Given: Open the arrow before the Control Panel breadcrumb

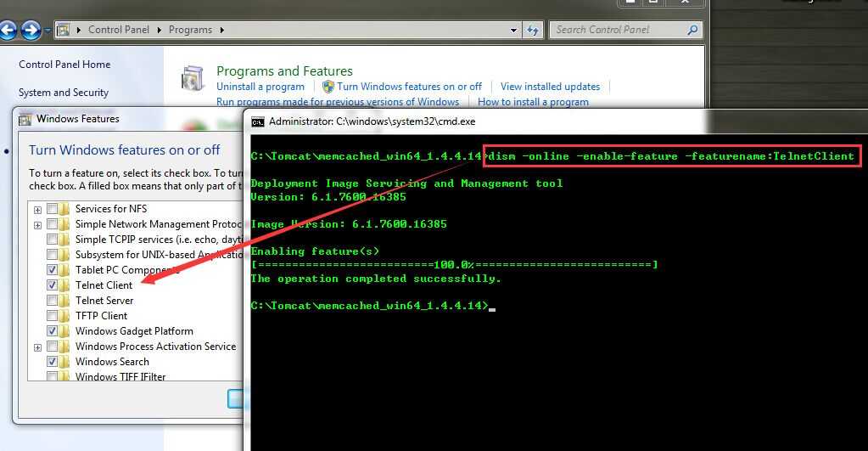Looking at the screenshot, I should tap(79, 30).
